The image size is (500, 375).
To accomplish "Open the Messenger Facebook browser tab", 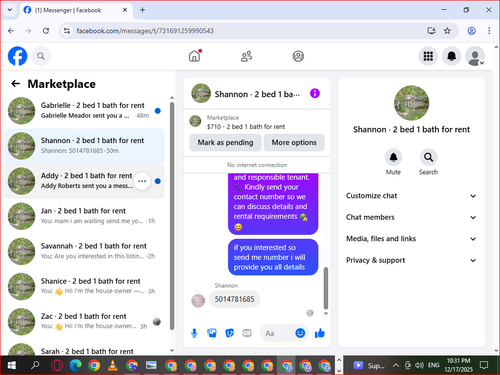I will coord(76,10).
